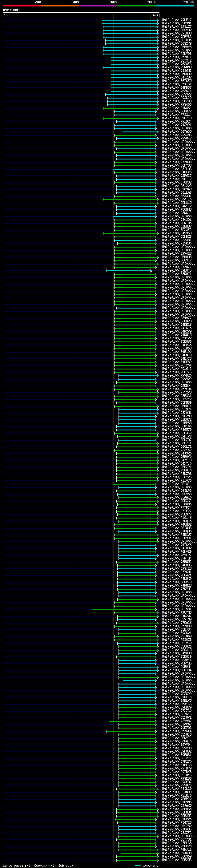Viewport: 197px width, 868px height.
Task: Click the purple ~60% identity legend bar
Action: click(99, 6)
